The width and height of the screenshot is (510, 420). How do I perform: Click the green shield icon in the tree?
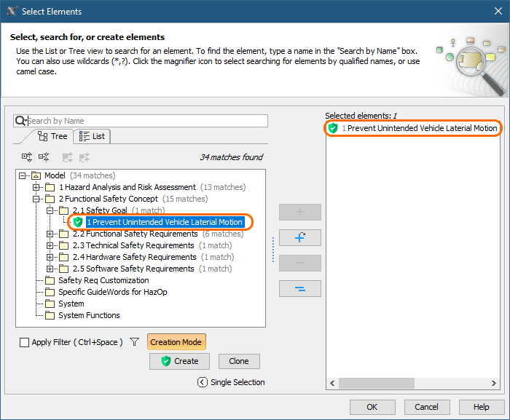coord(78,222)
